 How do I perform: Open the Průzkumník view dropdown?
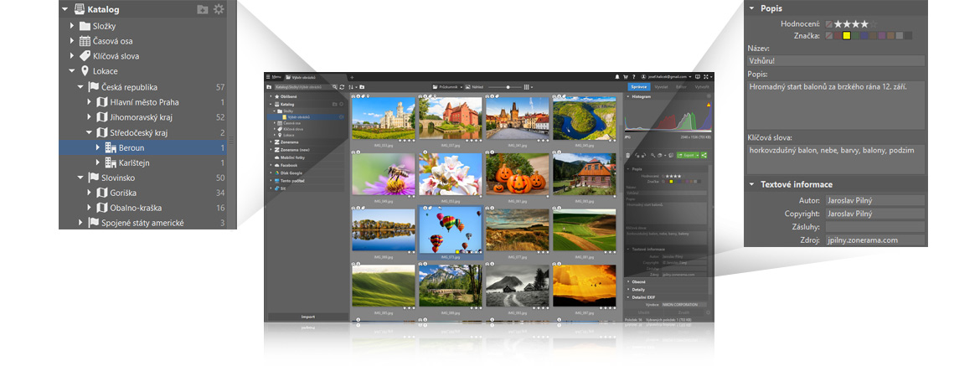coord(446,87)
